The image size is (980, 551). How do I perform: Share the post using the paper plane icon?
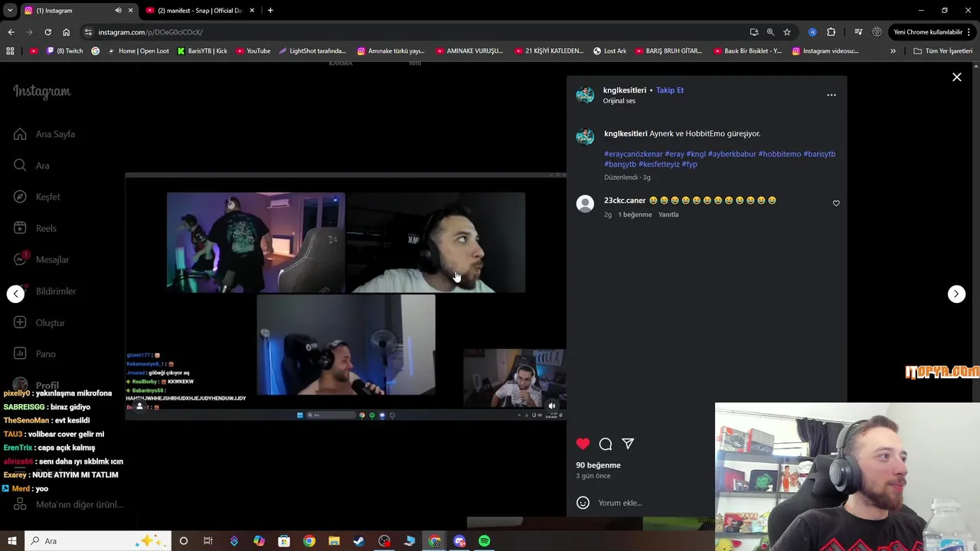[628, 444]
